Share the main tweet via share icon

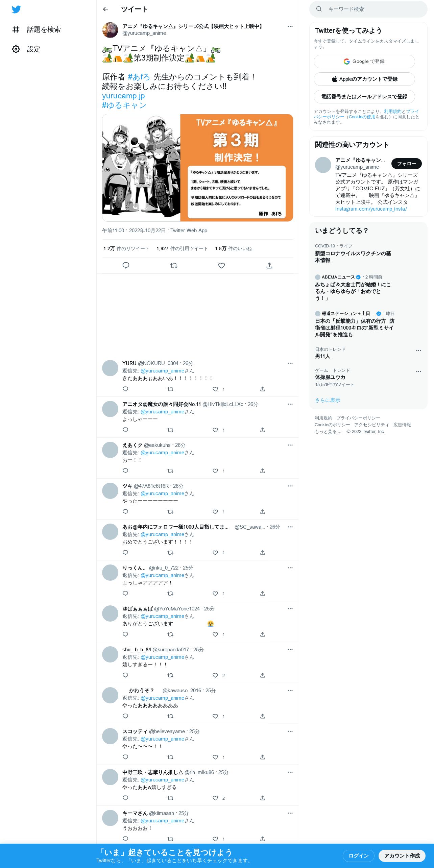[x=269, y=265]
